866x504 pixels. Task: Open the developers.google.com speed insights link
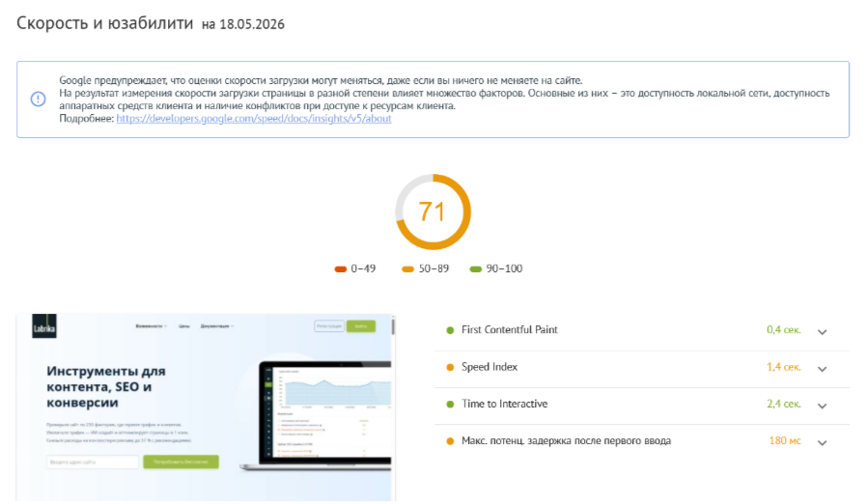[x=254, y=118]
